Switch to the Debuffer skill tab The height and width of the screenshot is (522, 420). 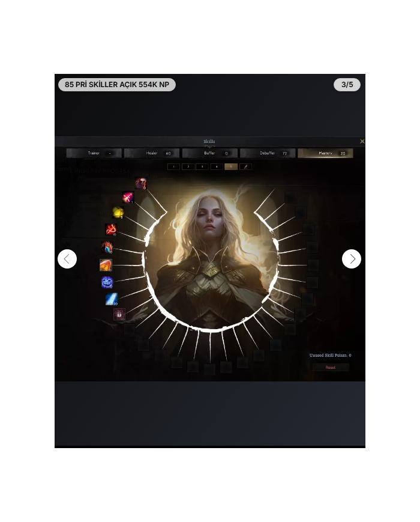click(x=268, y=153)
